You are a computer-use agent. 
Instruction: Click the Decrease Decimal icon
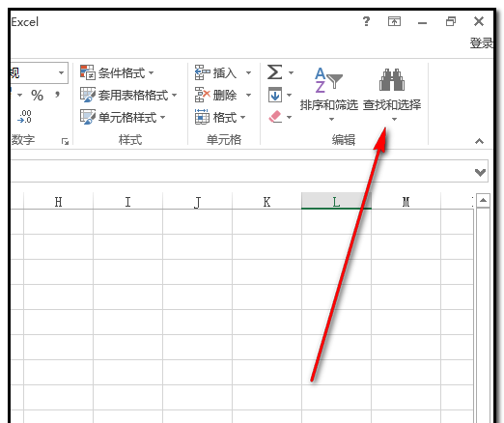[25, 117]
